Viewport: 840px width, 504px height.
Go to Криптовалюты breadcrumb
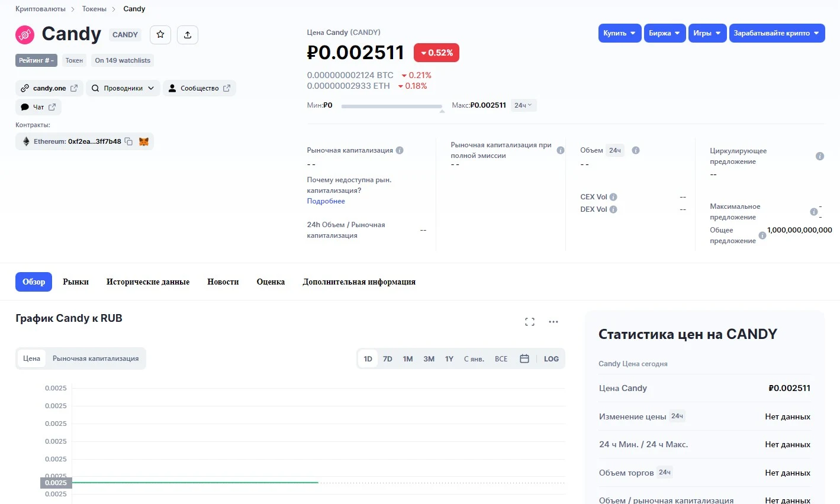tap(41, 9)
